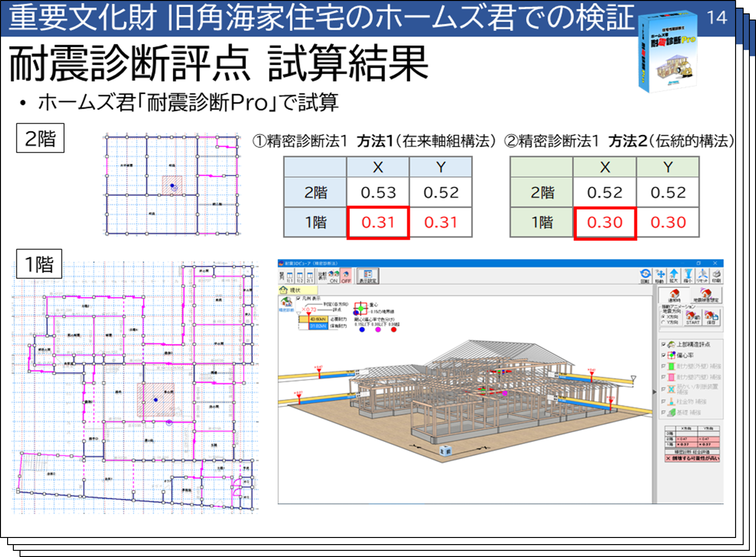Viewport: 756px width, 557px height.
Task: Toggle the 筋かい/制振装置 補強 checkbox
Action: click(x=663, y=389)
